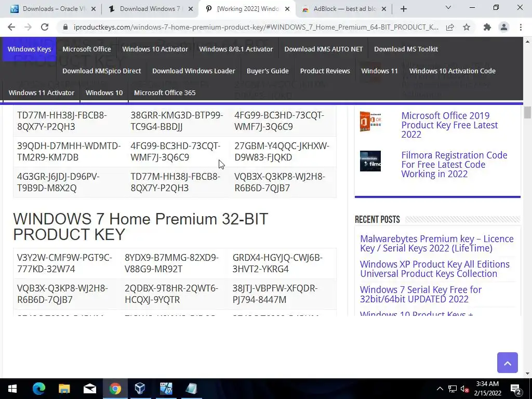Open Windows 7 Serial Key Free post
The image size is (532, 399).
tap(421, 294)
